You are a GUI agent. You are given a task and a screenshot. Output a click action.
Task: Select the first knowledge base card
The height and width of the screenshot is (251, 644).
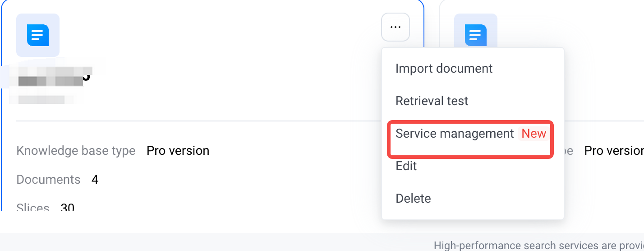212,106
